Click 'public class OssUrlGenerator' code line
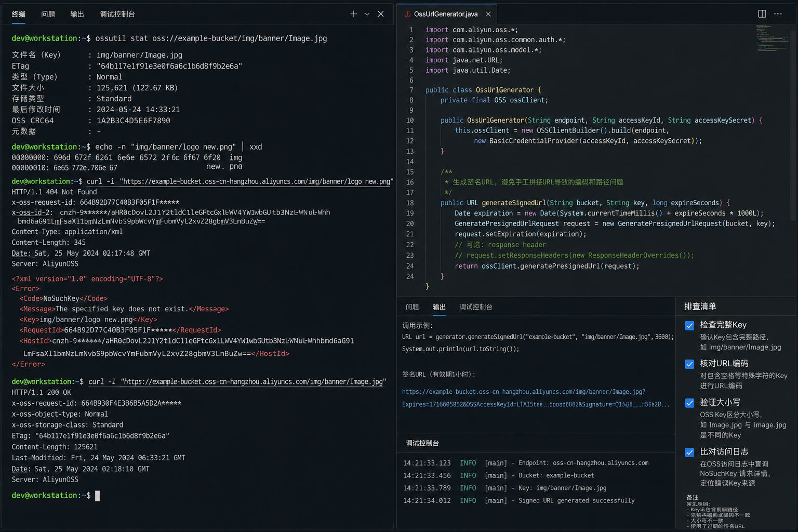Image resolution: width=798 pixels, height=532 pixels. pyautogui.click(x=483, y=90)
